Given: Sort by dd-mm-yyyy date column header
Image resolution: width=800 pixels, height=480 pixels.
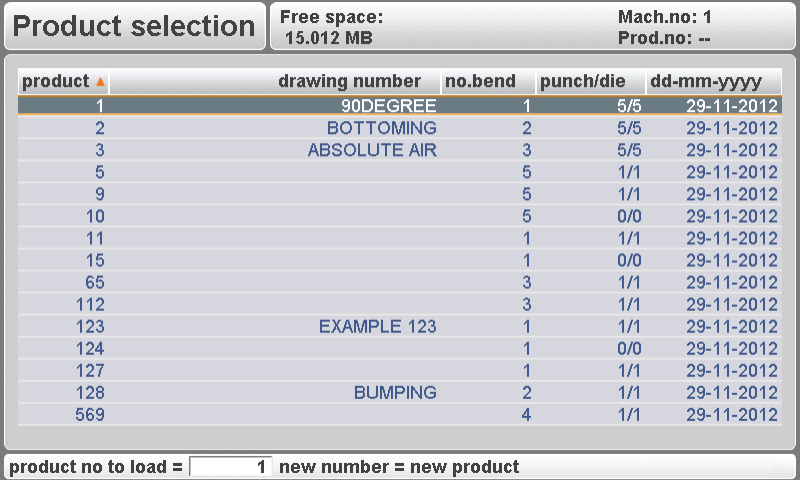Looking at the screenshot, I should coord(706,81).
